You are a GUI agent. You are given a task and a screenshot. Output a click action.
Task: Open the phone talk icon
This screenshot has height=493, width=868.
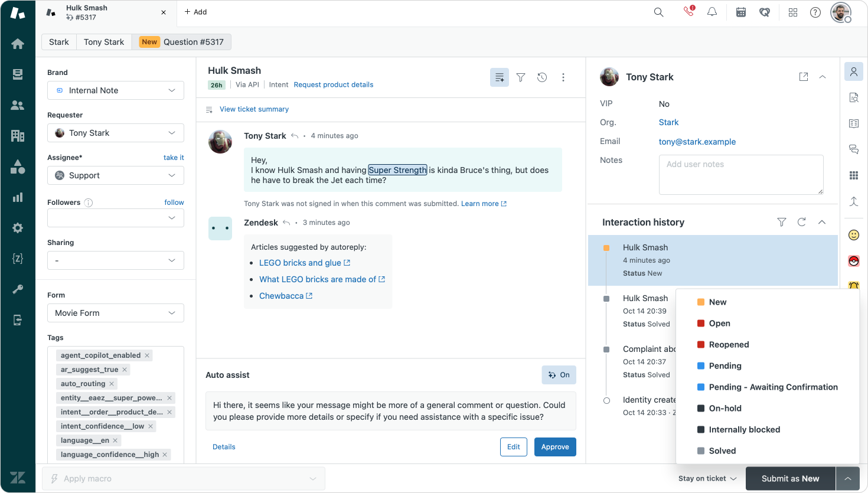coord(688,11)
